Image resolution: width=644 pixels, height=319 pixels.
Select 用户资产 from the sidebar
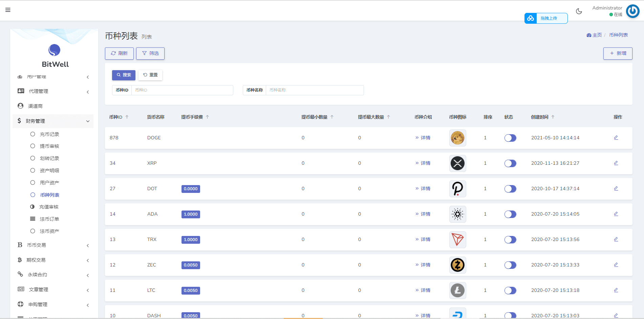point(49,183)
